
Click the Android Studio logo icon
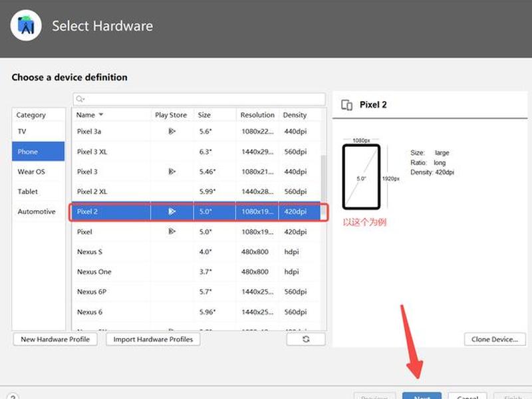tap(26, 25)
